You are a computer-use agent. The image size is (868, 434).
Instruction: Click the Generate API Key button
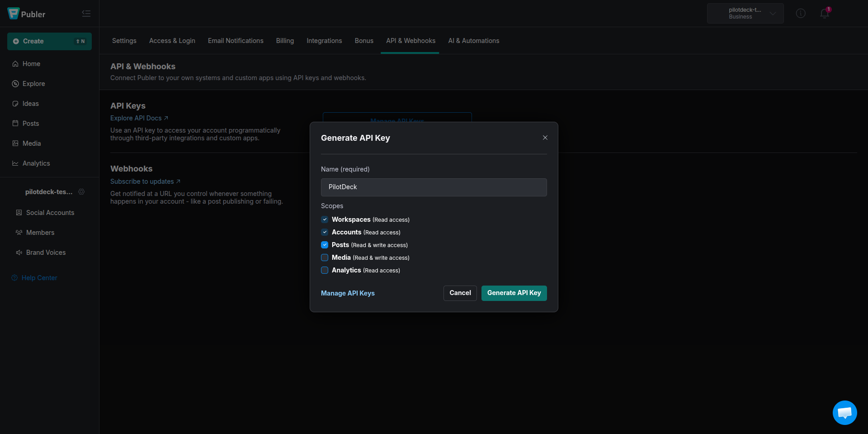[x=514, y=293]
